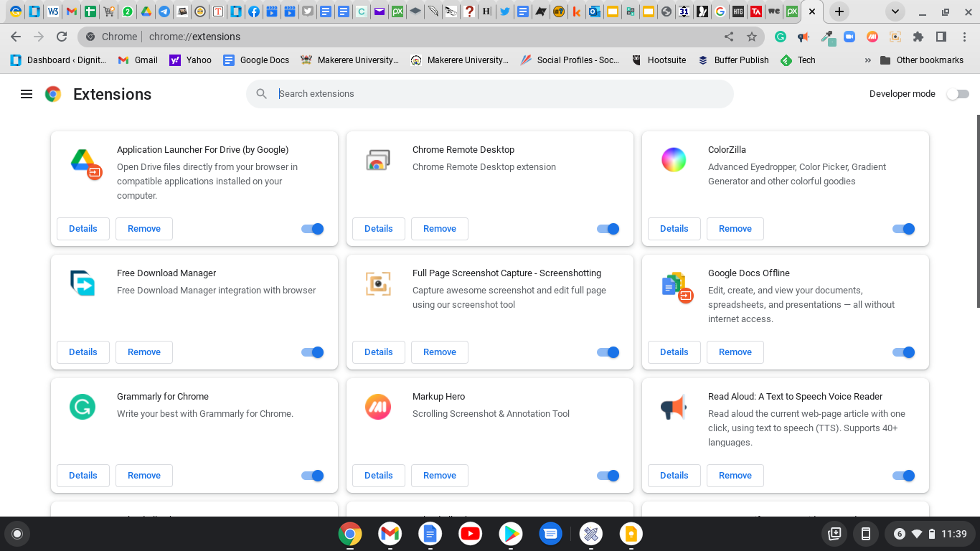Open the status tray showing 11:39
This screenshot has height=551, width=980.
pyautogui.click(x=930, y=534)
